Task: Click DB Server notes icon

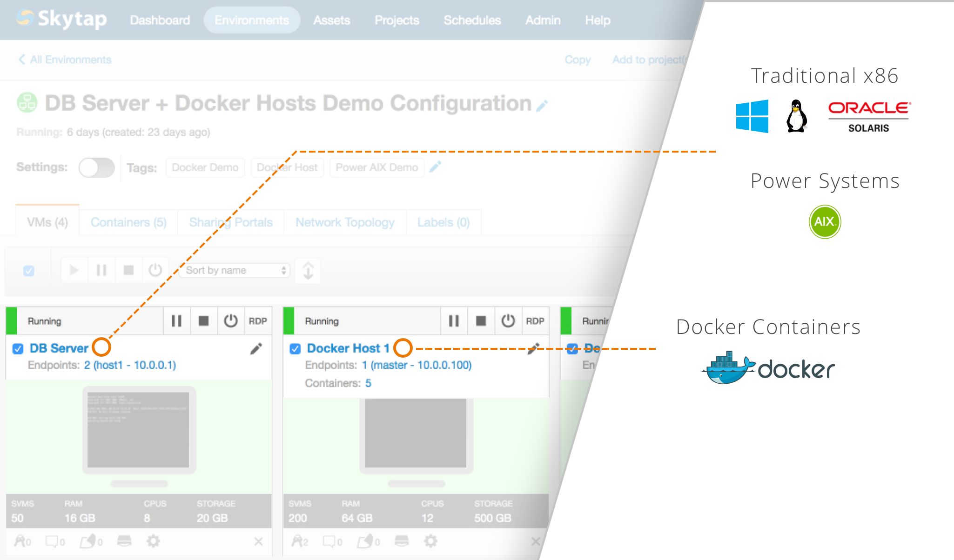Action: click(55, 541)
